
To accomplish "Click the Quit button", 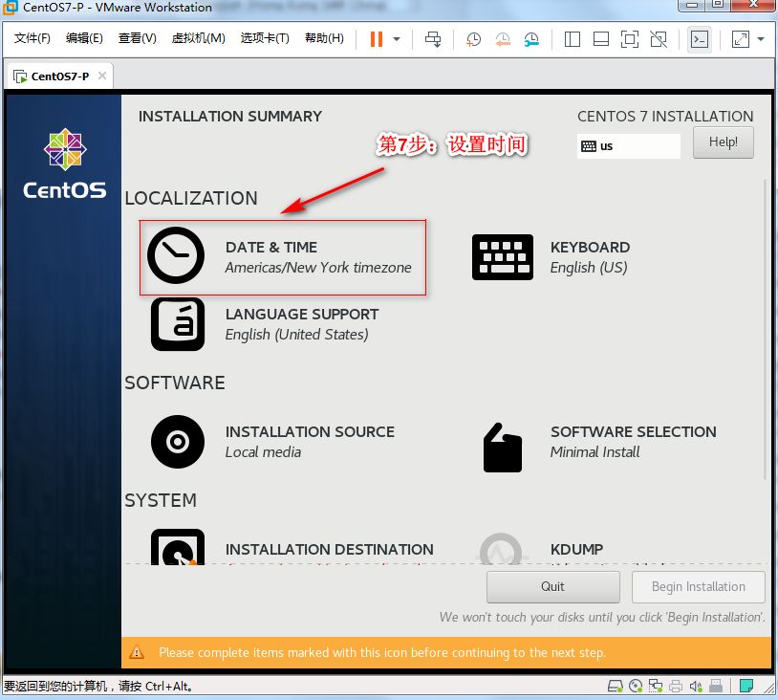I will click(x=552, y=586).
